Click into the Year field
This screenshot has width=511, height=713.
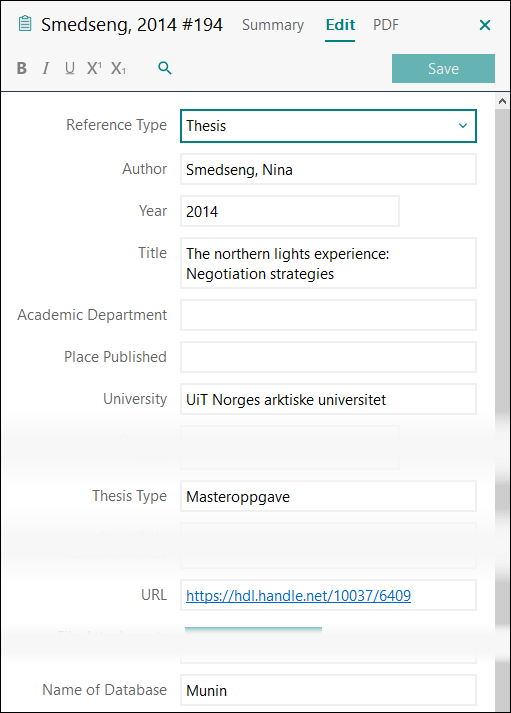pos(290,211)
